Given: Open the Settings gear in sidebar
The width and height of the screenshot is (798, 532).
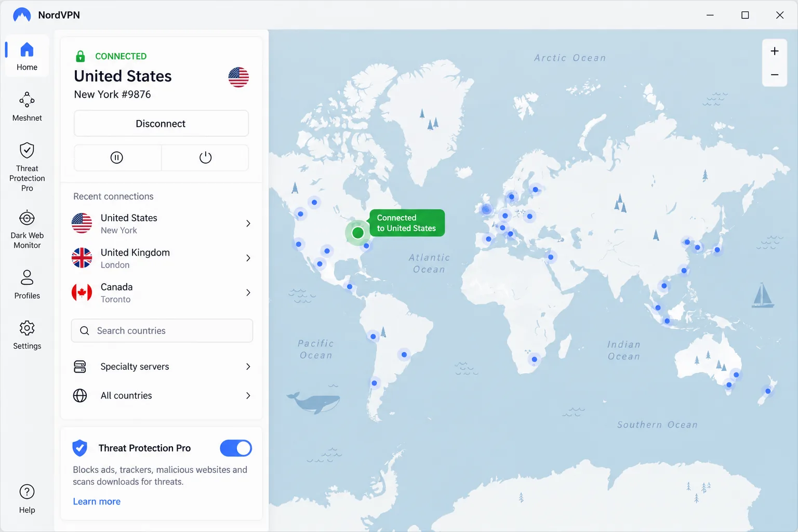Looking at the screenshot, I should (x=27, y=335).
